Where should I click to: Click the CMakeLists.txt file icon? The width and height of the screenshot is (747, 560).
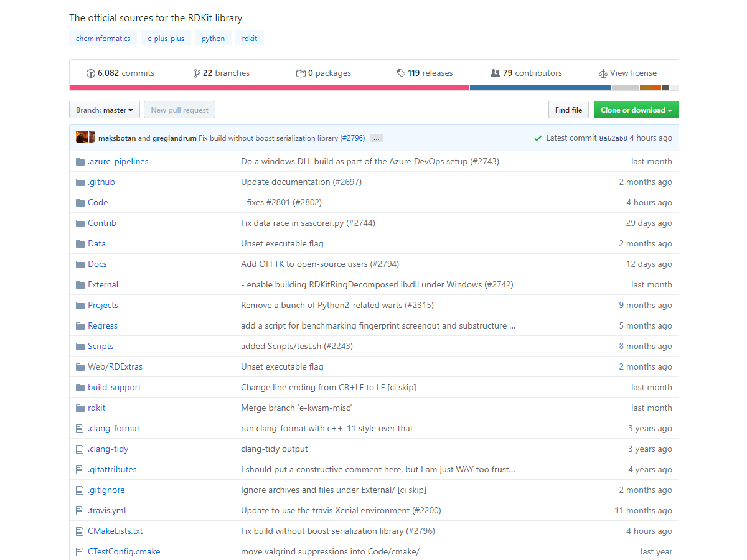(x=80, y=531)
